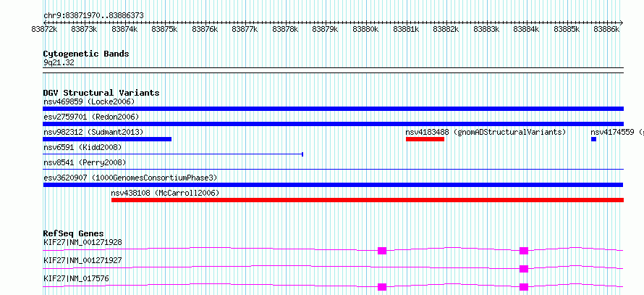Open the KIF27|NM_017576 transcript label
Image resolution: width=644 pixels, height=295 pixels.
pyautogui.click(x=76, y=278)
